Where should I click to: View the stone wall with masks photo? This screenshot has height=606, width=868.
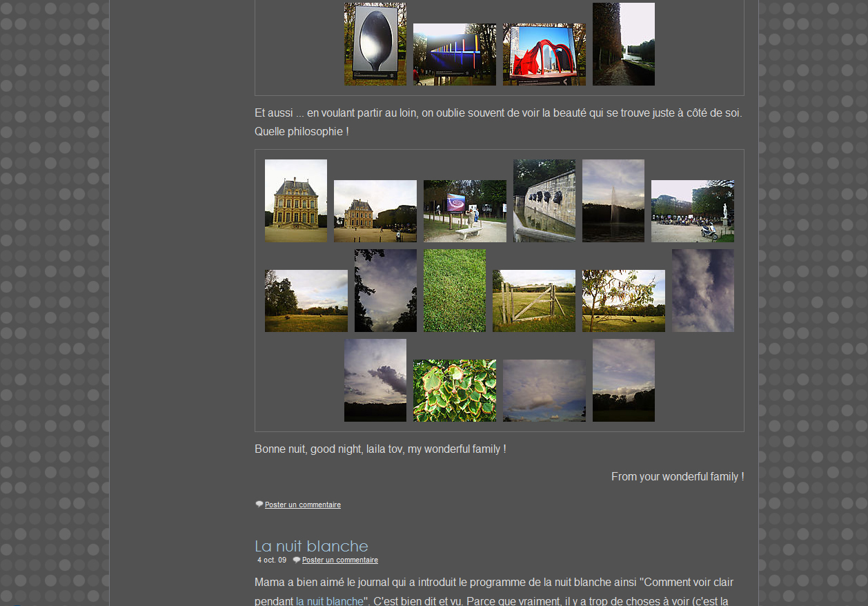pos(544,201)
